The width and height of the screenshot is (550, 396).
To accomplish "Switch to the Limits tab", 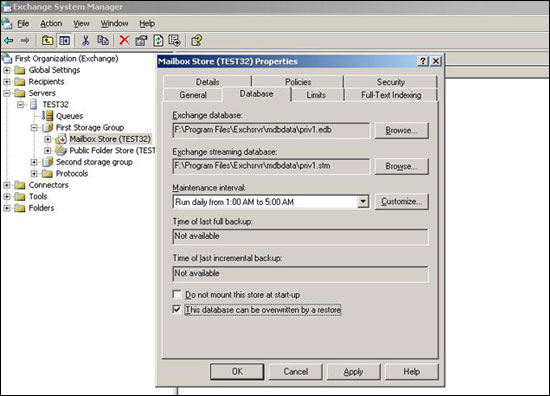I will [x=316, y=95].
